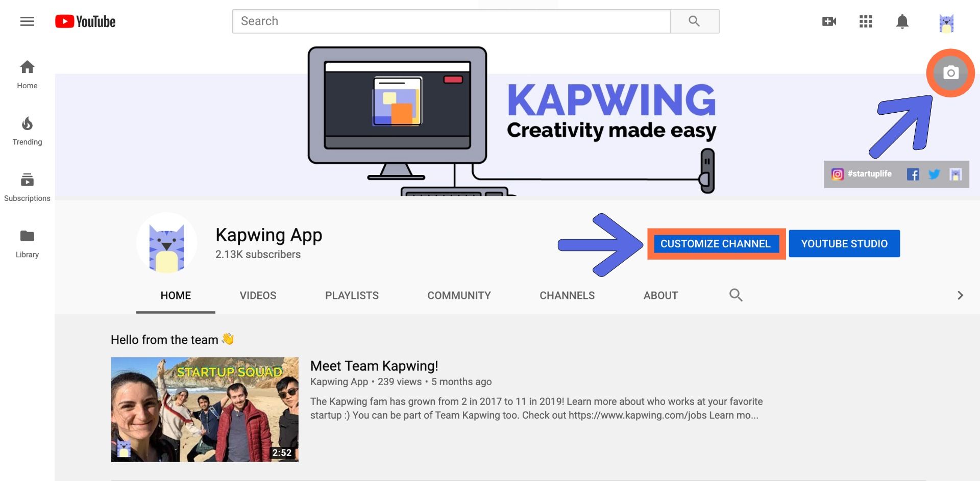The image size is (980, 481).
Task: Open your account avatar menu
Action: [x=947, y=21]
